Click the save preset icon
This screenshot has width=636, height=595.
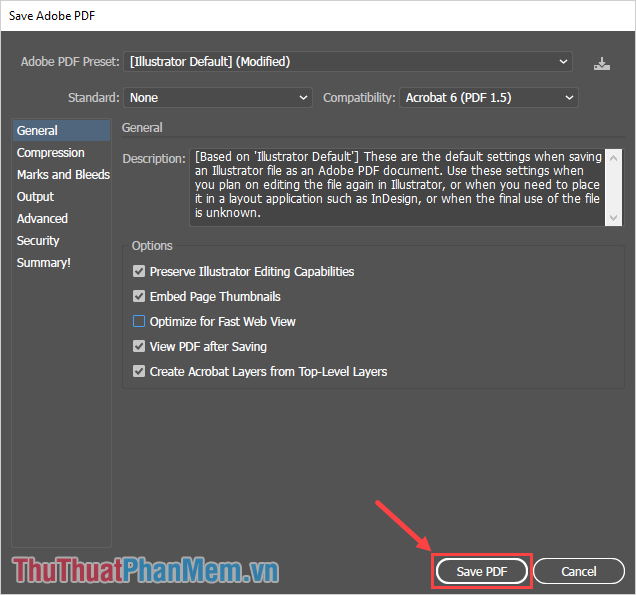(x=602, y=64)
